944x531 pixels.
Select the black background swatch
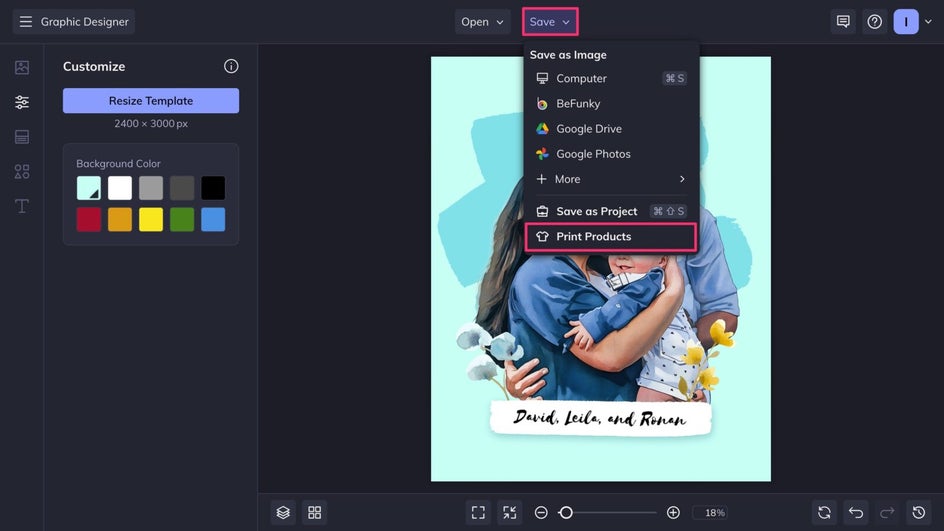213,188
